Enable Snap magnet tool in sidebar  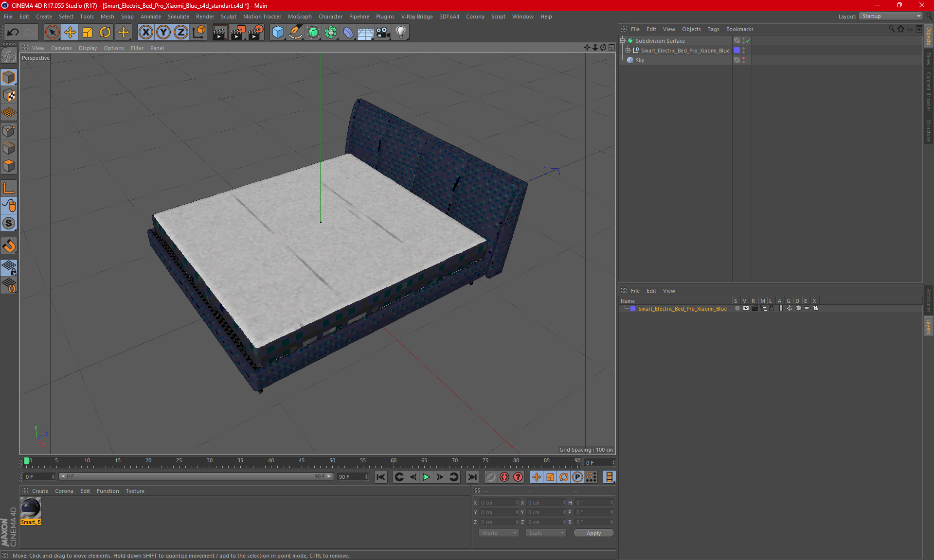[9, 246]
